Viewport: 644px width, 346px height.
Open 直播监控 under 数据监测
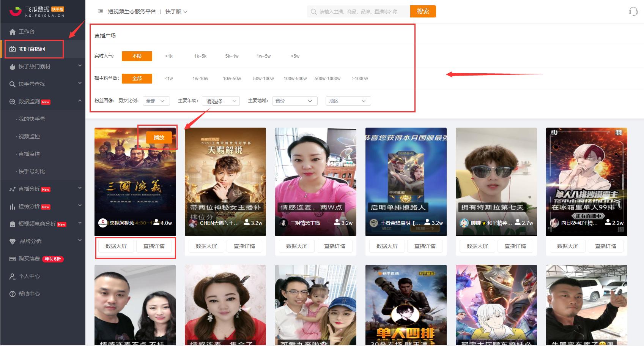(28, 154)
